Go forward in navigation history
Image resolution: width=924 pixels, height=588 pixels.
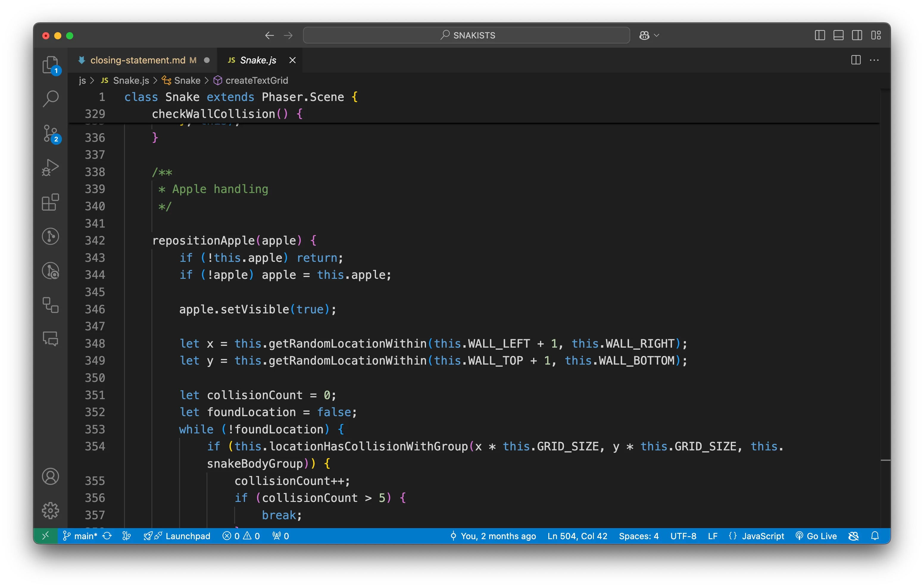(x=288, y=35)
